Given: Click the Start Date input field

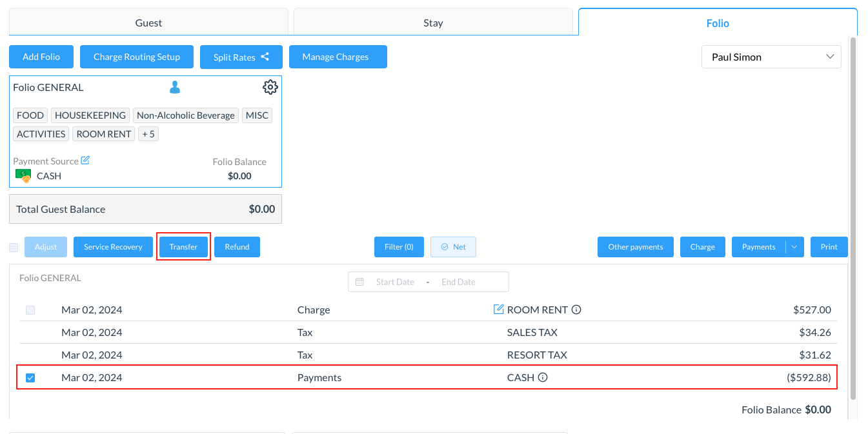Looking at the screenshot, I should 395,282.
